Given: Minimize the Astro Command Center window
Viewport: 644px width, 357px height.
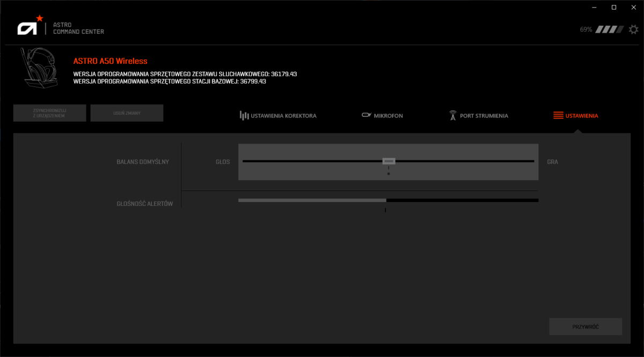Looking at the screenshot, I should pos(595,7).
